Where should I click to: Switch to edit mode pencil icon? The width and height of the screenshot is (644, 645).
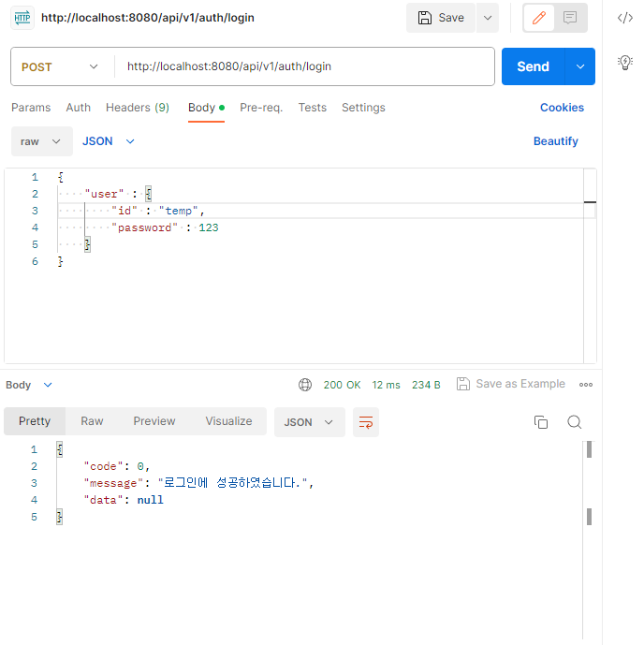[x=539, y=18]
